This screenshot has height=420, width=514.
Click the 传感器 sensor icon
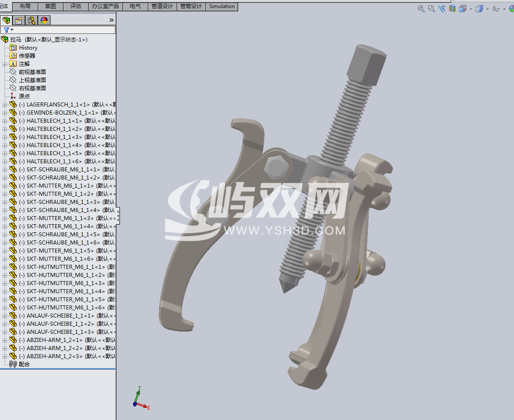[x=13, y=56]
